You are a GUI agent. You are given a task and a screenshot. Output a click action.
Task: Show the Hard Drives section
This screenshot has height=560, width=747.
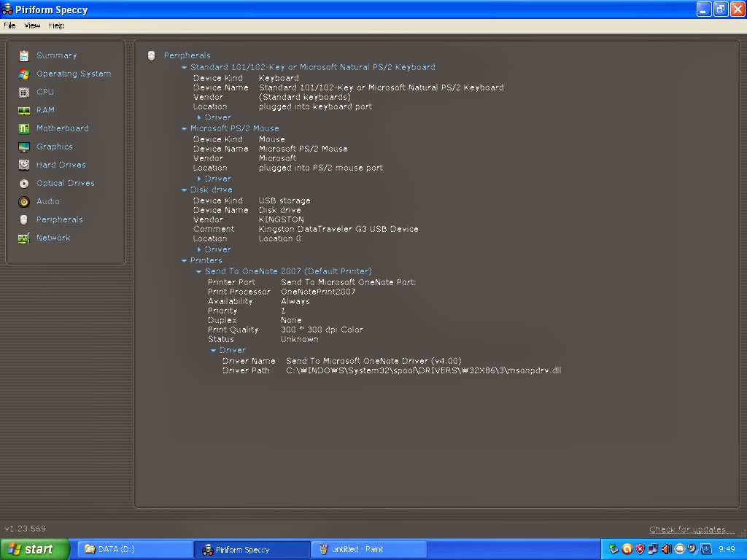(x=61, y=165)
